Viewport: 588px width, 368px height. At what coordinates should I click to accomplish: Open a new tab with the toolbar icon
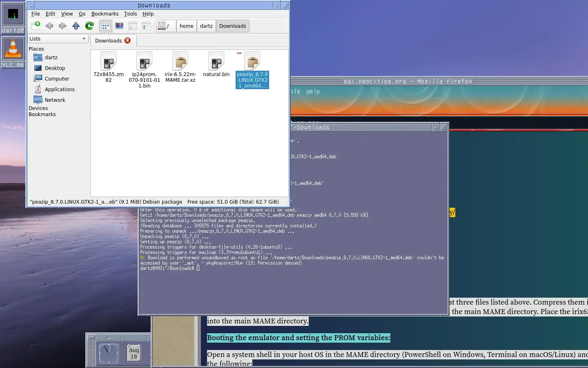[x=36, y=26]
